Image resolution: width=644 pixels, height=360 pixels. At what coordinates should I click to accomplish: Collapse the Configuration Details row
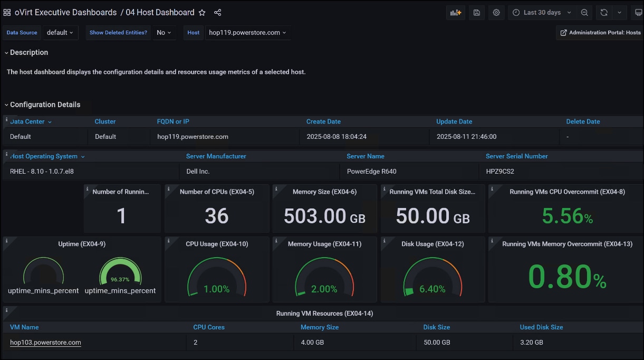click(43, 105)
